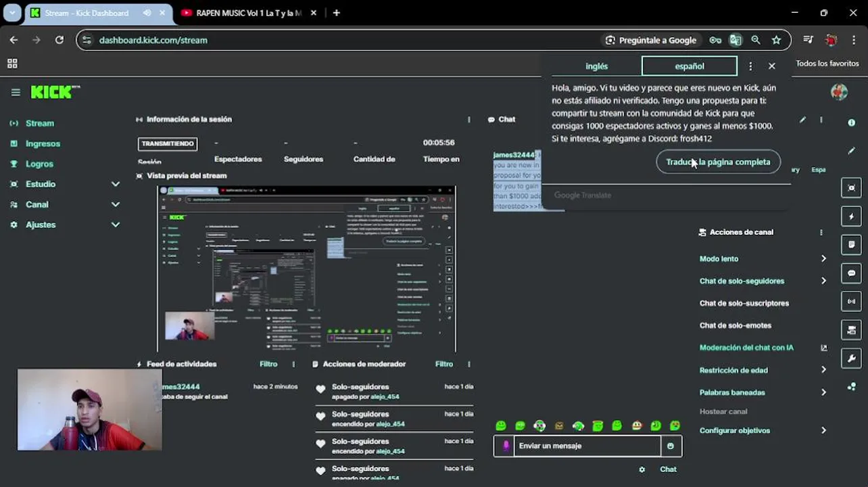
Task: Open Moderación del chat con IA link
Action: (746, 348)
